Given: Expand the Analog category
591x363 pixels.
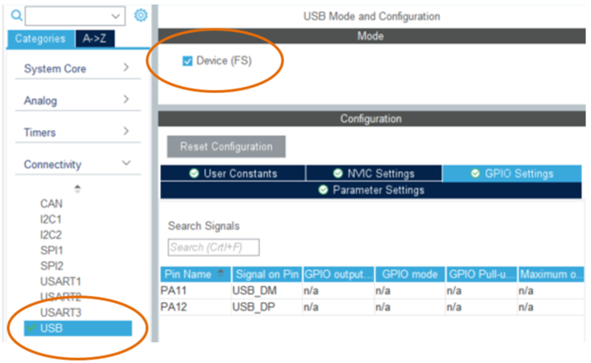Looking at the screenshot, I should click(x=78, y=101).
